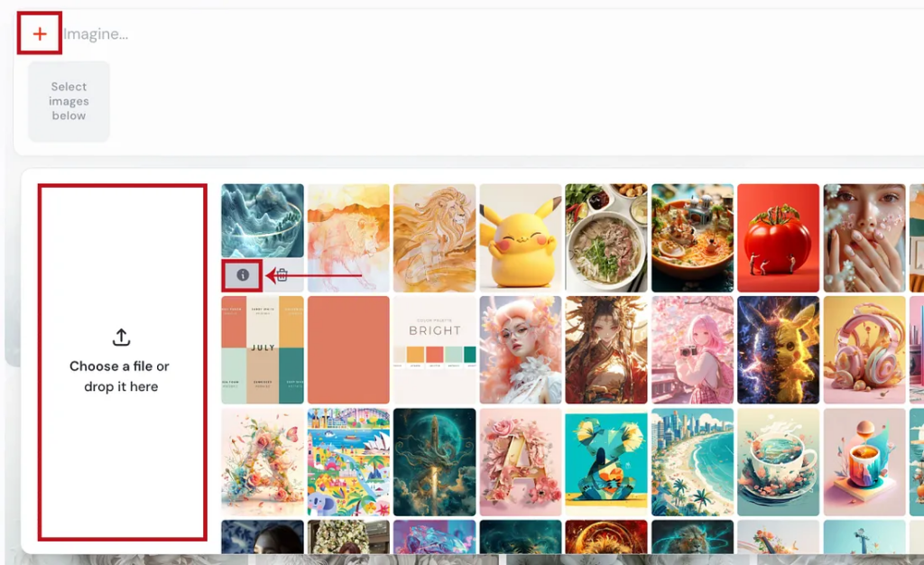924x565 pixels.
Task: Choose the pink swirly headphones thumbnail
Action: tap(864, 350)
